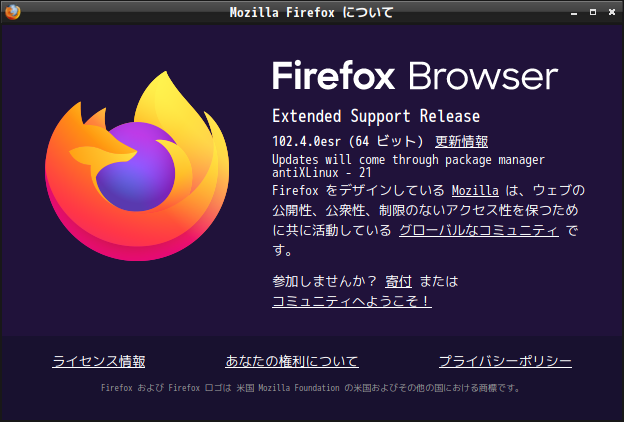624x422 pixels.
Task: Click the Updates will come through package manager text
Action: 408,160
